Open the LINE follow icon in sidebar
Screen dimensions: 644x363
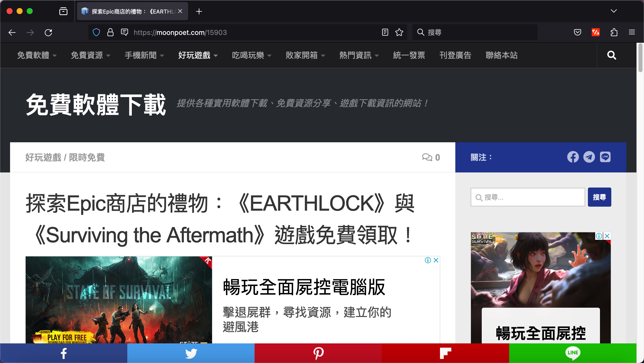coord(605,157)
